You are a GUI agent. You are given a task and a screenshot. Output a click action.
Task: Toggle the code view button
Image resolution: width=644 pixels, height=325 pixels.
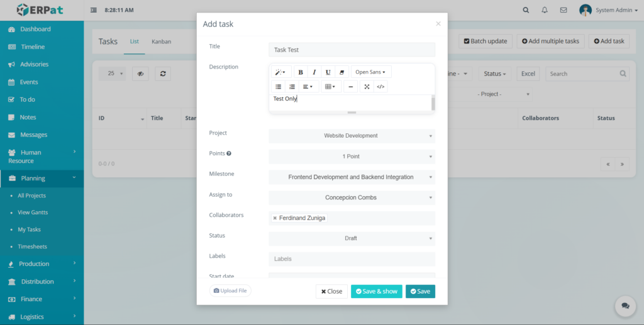pyautogui.click(x=380, y=87)
